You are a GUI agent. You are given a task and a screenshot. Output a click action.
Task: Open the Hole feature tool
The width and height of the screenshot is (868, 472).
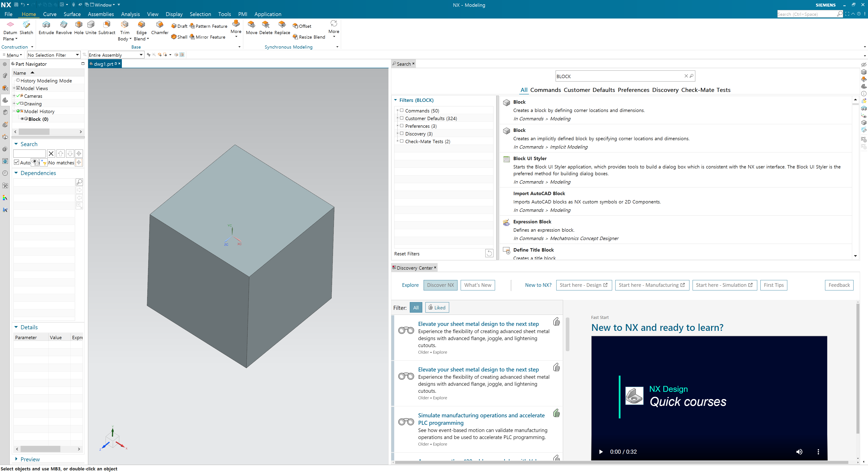(79, 28)
